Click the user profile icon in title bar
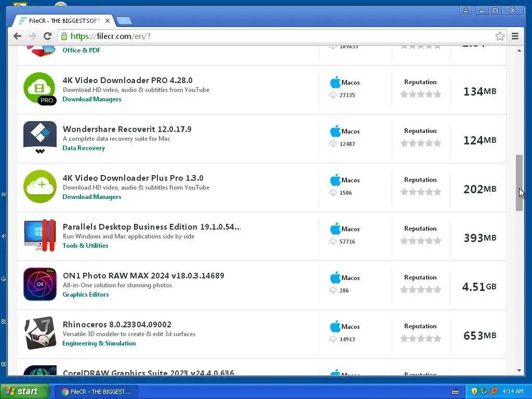Screen dimensions: 532x399 tap(466, 10)
